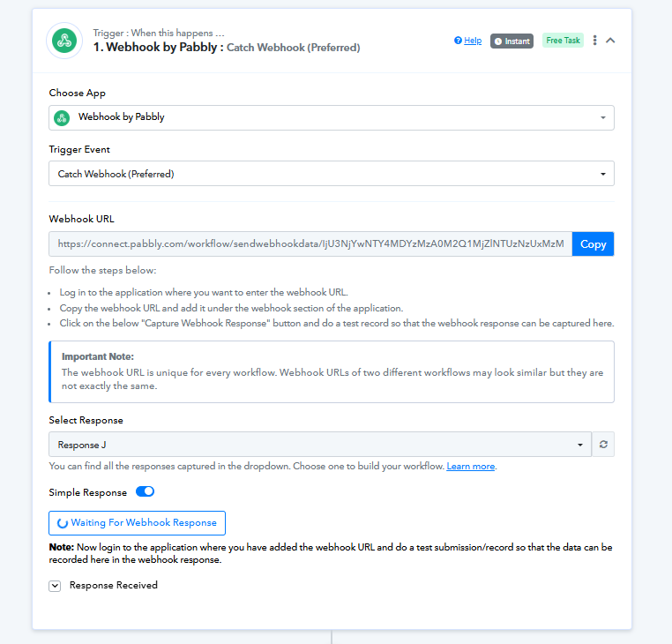Expand the Response Received section chevron
Viewport: 672px width, 644px height.
(55, 585)
